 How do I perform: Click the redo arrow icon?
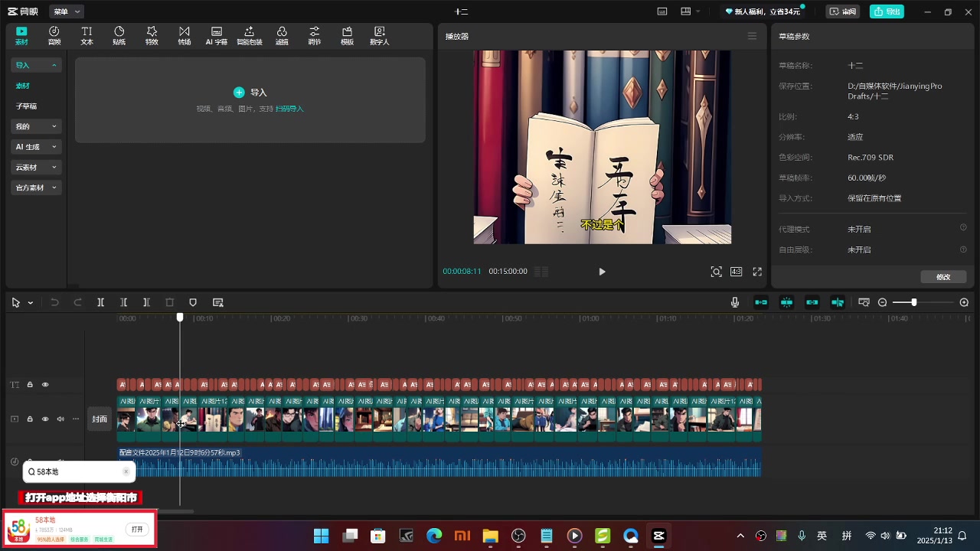coord(77,302)
